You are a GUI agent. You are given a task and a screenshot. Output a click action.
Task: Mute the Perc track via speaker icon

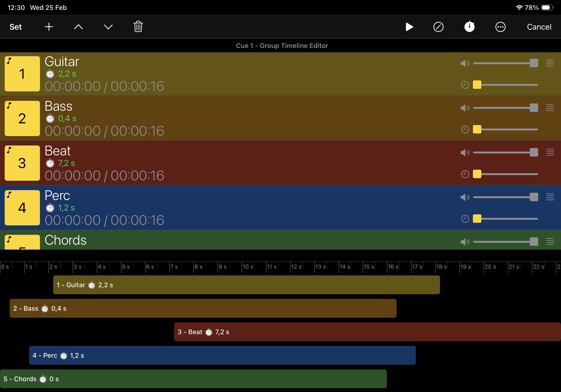[464, 197]
